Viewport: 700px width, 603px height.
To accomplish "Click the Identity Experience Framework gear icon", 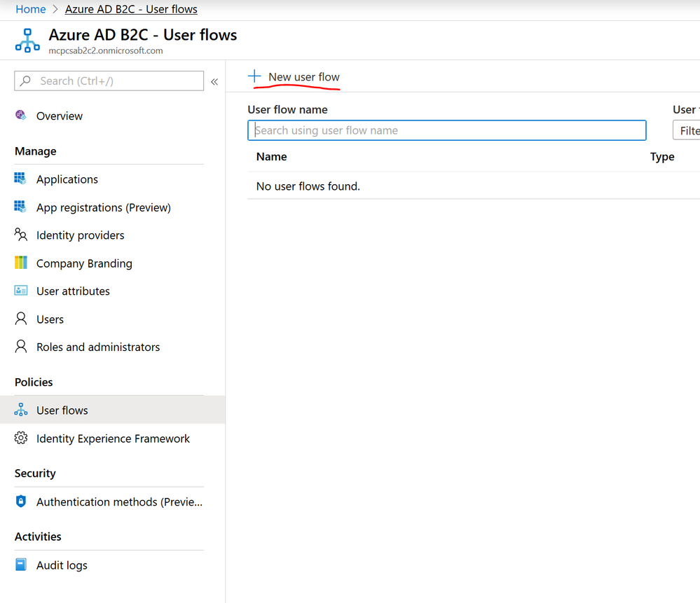I will pos(20,438).
